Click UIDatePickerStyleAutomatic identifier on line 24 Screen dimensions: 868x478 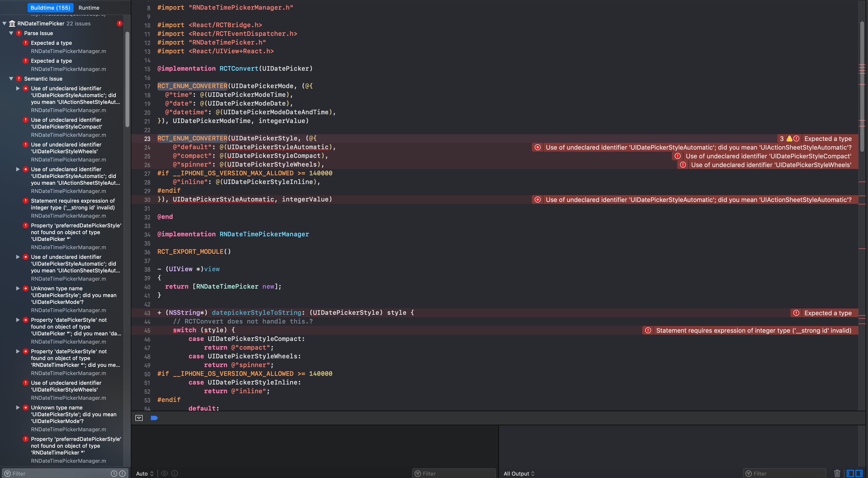click(278, 147)
